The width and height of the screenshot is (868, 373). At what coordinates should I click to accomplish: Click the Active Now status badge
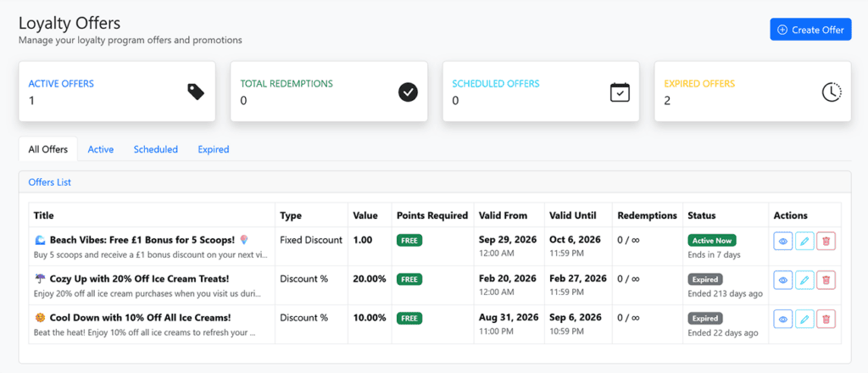click(712, 241)
